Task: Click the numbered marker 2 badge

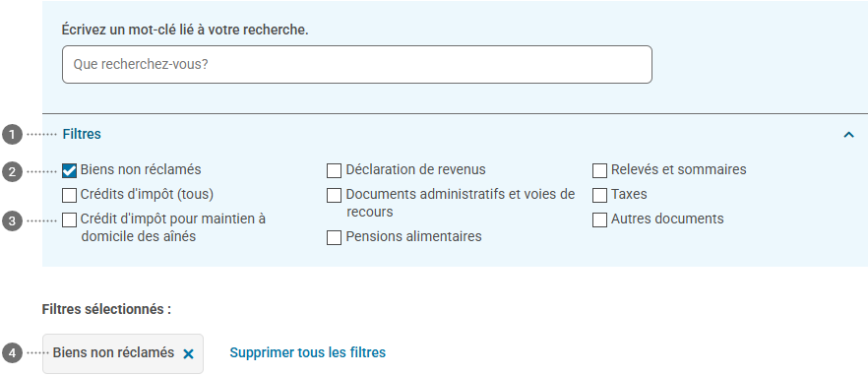Action: pos(12,172)
